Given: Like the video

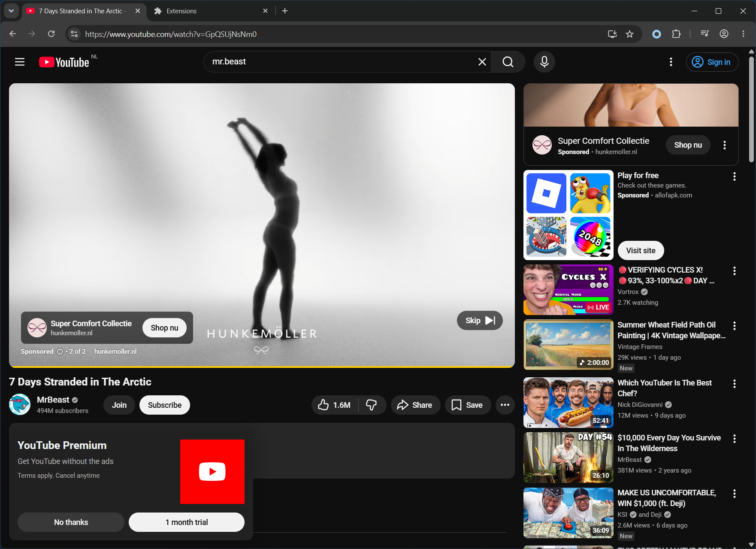Looking at the screenshot, I should pyautogui.click(x=334, y=405).
